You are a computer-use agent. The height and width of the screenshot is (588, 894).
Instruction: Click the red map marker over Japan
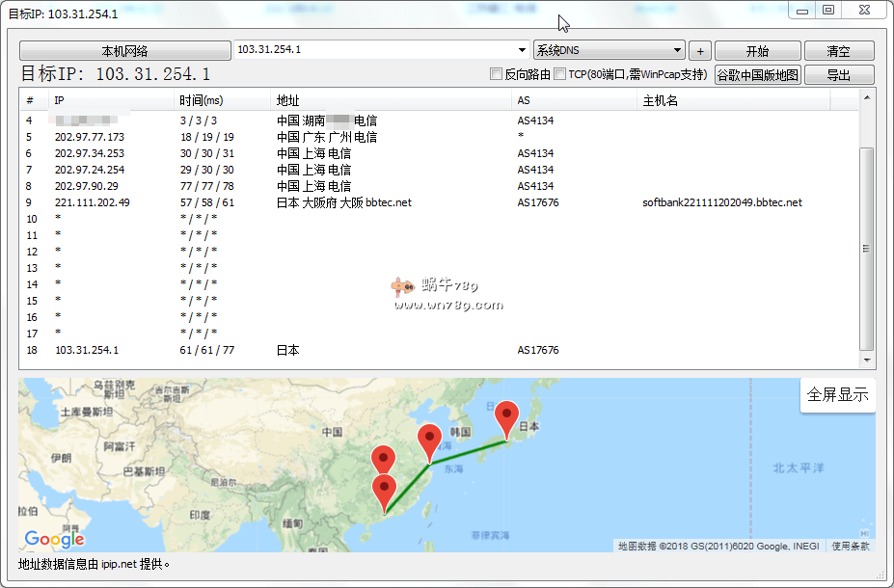pyautogui.click(x=505, y=415)
